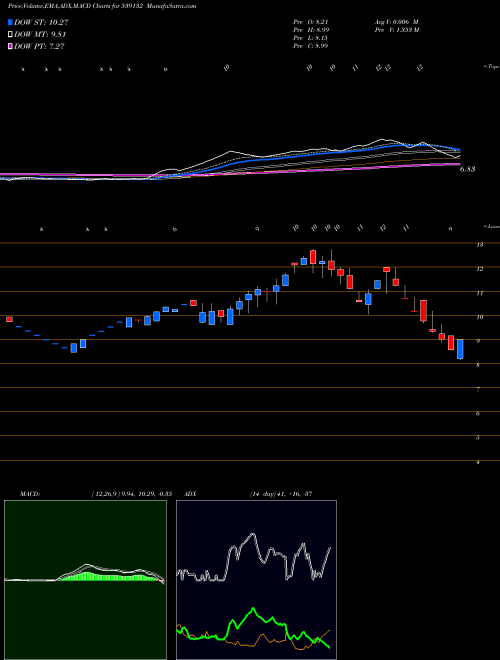This screenshot has width=500, height=660.
Task: Click the MACD '(12,26,9) 9.94, 10.29, -0.35' values
Action: [x=131, y=493]
